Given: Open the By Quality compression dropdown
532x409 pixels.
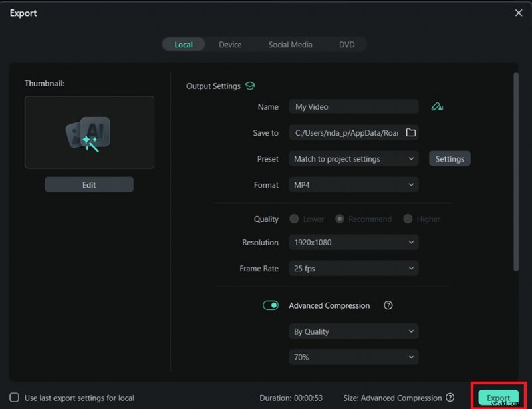Looking at the screenshot, I should (353, 331).
